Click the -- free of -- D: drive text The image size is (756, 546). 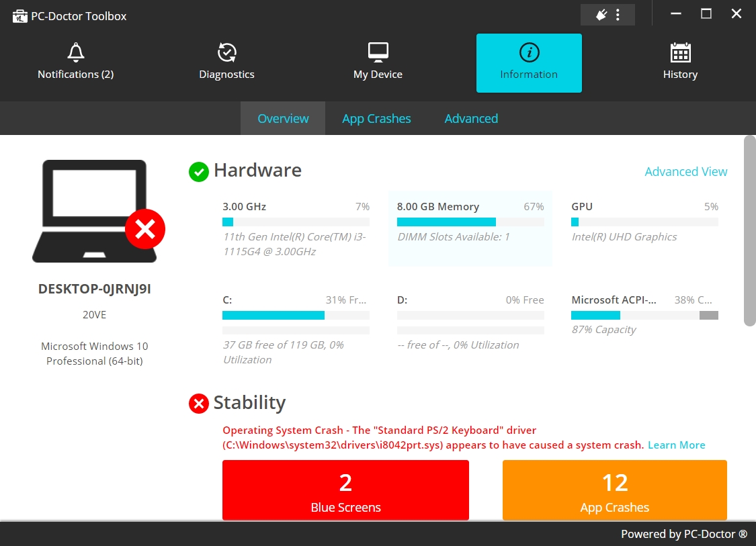coord(458,345)
